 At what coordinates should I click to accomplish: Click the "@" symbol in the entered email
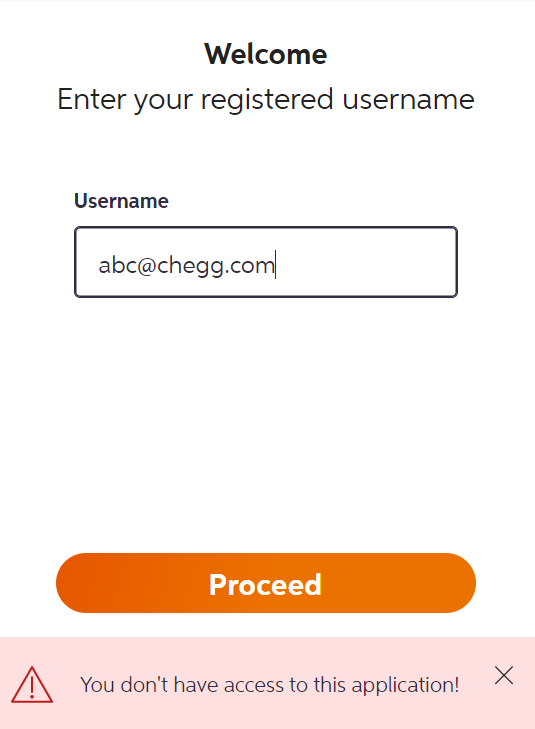coord(147,266)
